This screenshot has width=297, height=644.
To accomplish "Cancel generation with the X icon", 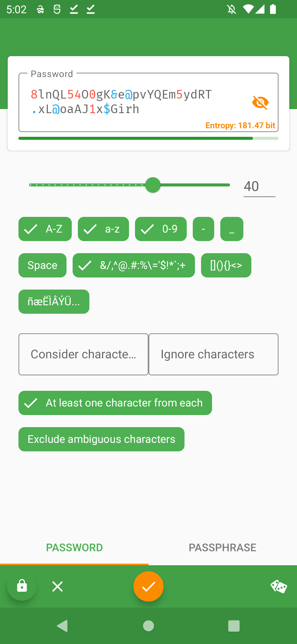I will point(57,586).
